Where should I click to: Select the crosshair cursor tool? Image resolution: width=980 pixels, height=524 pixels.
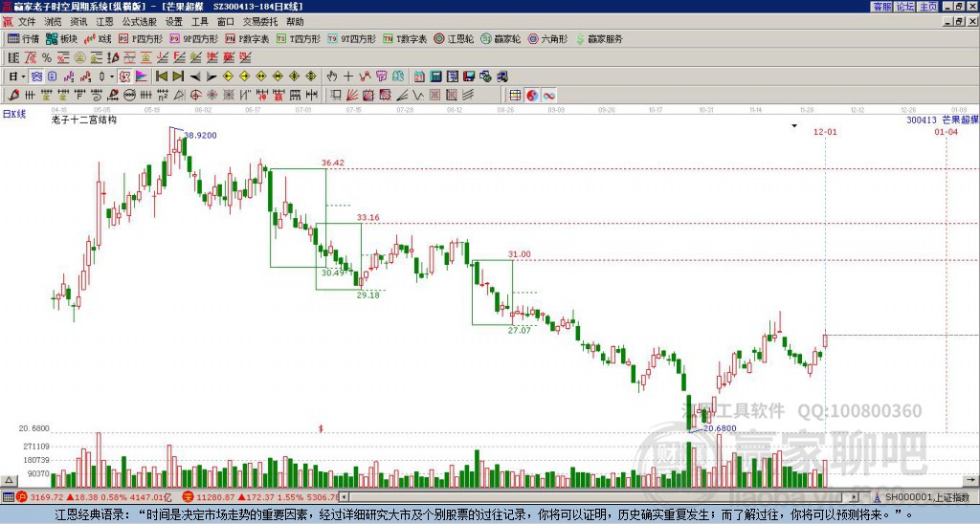point(348,76)
